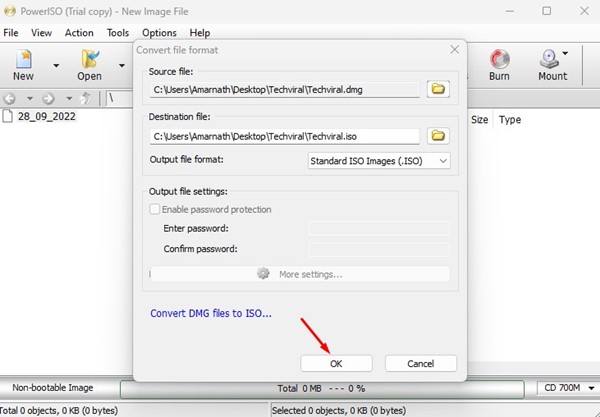Click the Mount drive icon
The height and width of the screenshot is (417, 600).
(x=549, y=59)
